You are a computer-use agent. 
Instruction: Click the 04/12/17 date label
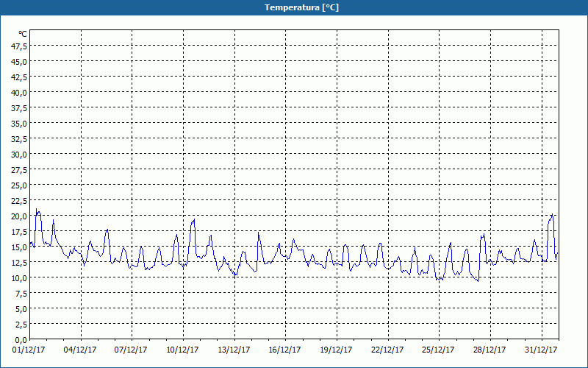tap(80, 350)
